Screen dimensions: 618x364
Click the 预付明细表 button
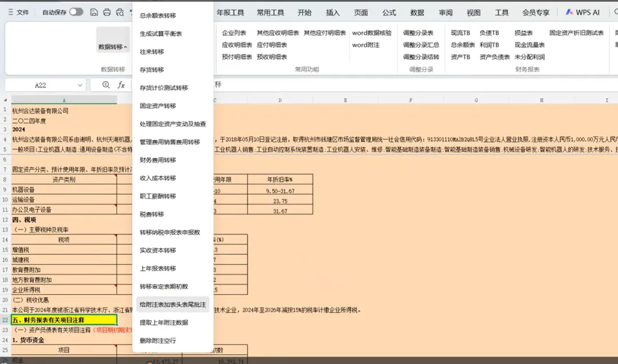point(237,57)
